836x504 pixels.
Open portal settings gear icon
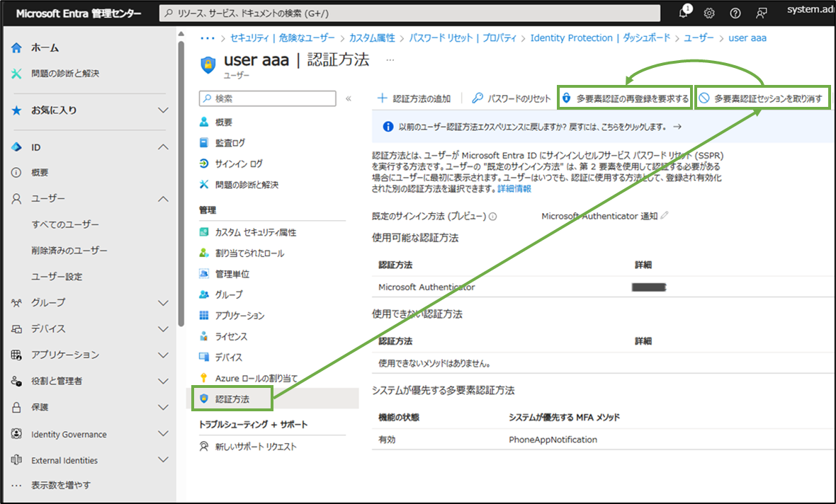coord(709,13)
